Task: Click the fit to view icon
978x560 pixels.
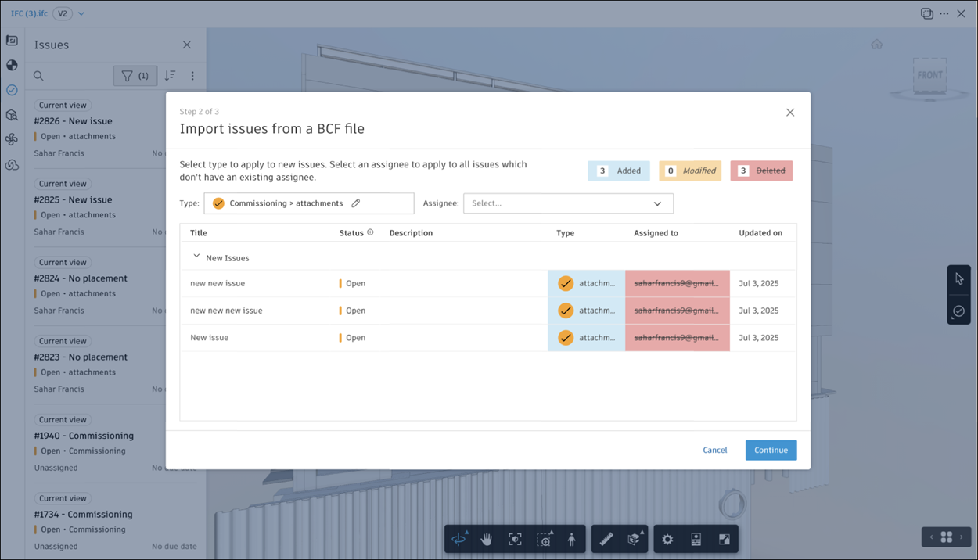Action: coord(515,539)
